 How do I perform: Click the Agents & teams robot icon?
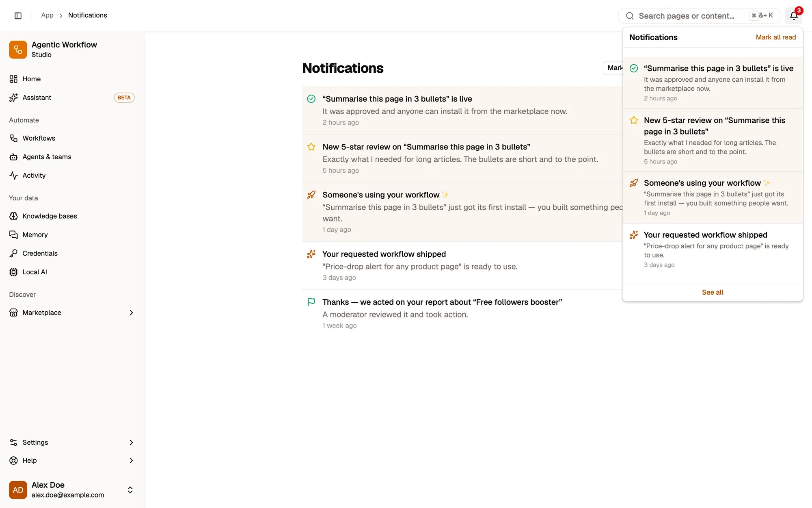pyautogui.click(x=13, y=157)
